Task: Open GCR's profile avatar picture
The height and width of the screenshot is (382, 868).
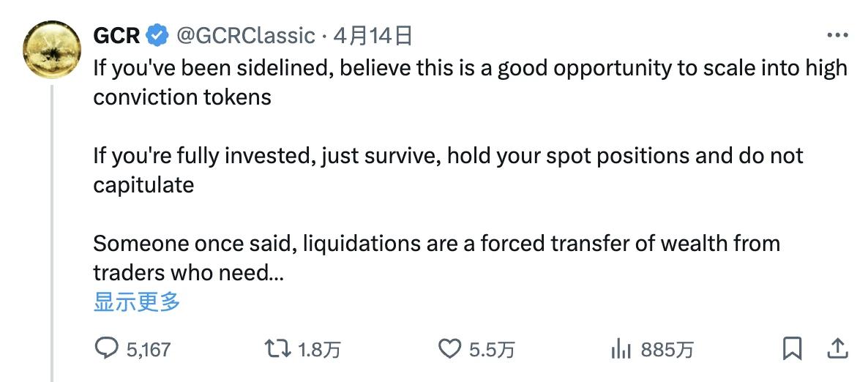Action: pos(53,51)
